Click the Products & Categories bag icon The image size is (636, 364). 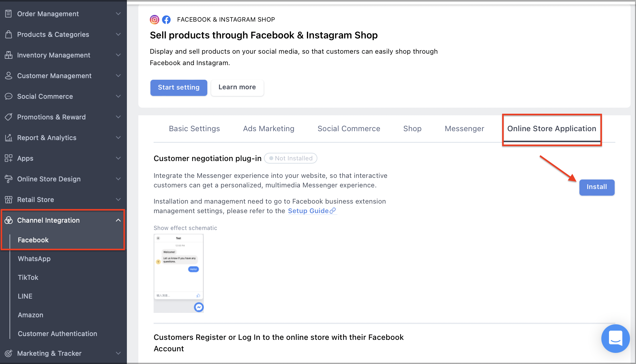click(x=9, y=34)
